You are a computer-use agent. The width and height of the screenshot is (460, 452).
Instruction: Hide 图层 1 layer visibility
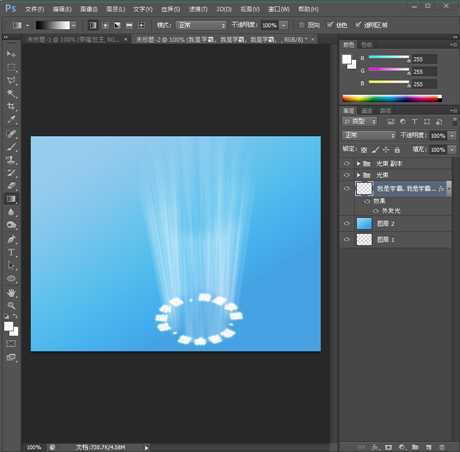pyautogui.click(x=347, y=239)
